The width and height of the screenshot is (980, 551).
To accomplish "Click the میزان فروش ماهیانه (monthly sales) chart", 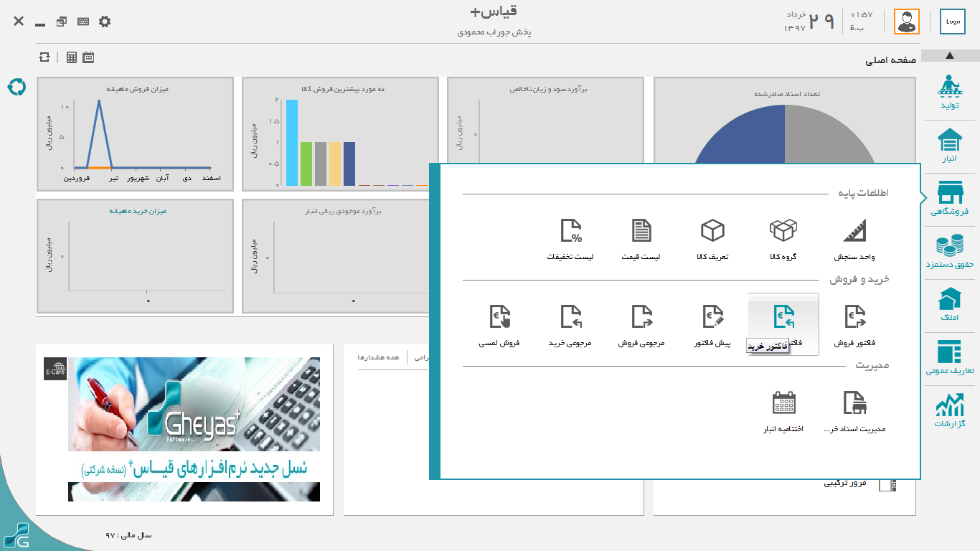I will pos(135,135).
